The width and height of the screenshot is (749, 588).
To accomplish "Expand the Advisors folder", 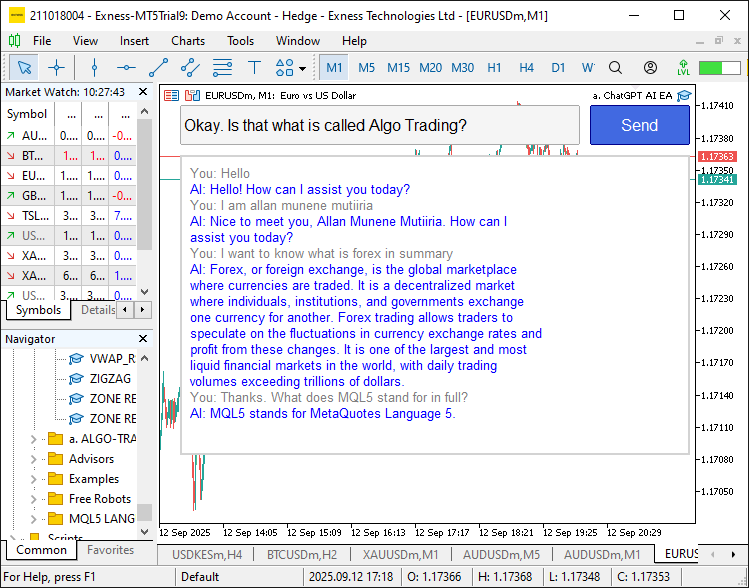I will [x=33, y=459].
